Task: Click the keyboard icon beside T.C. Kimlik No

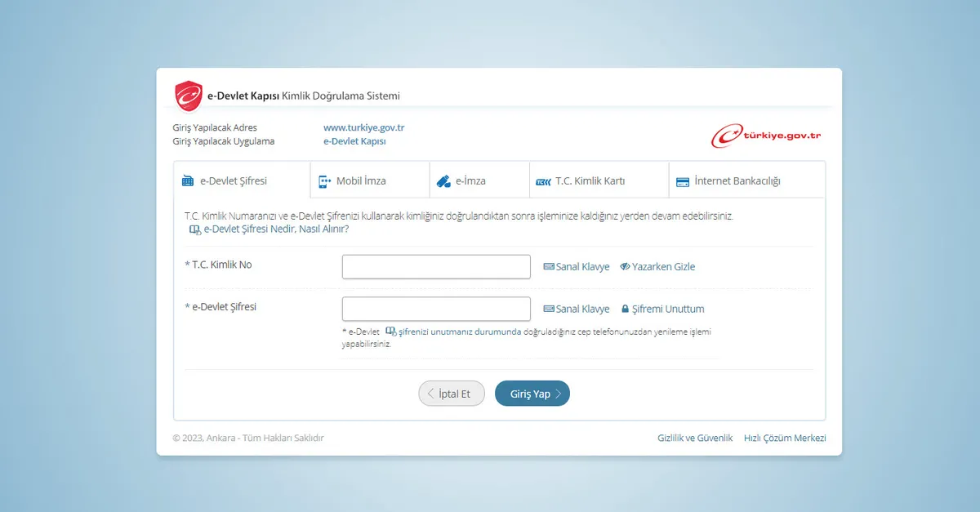Action: point(549,267)
